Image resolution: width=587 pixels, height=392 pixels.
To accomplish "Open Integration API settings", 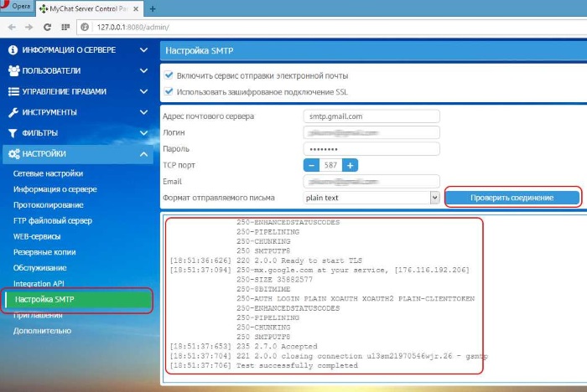I will click(x=39, y=283).
